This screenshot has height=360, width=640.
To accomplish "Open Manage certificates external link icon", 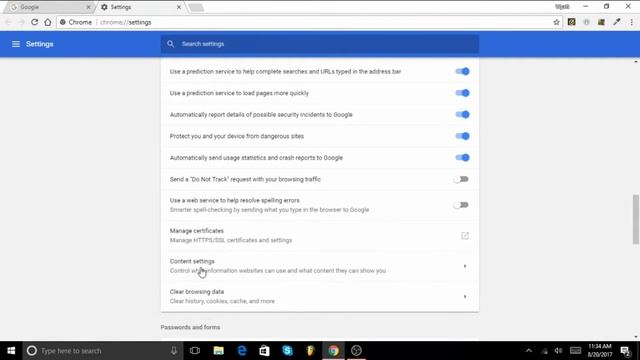I will click(x=465, y=236).
